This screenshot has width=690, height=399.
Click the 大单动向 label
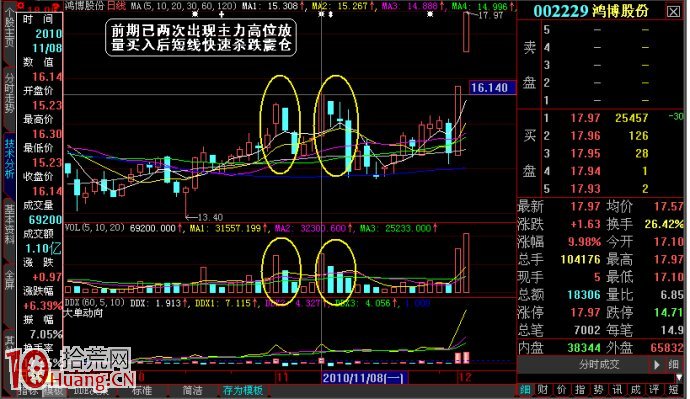pos(84,313)
